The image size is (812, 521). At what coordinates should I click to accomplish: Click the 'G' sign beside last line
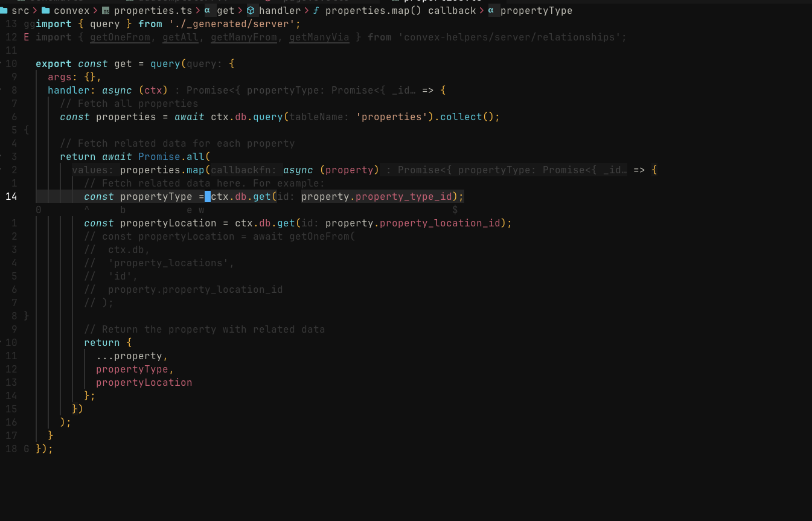tap(27, 449)
